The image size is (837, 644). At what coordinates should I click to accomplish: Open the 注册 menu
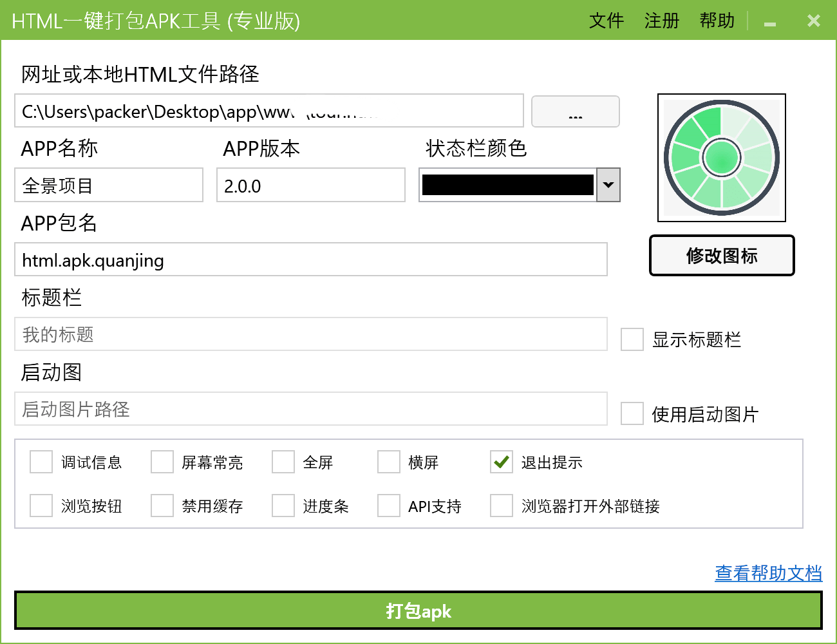[661, 21]
